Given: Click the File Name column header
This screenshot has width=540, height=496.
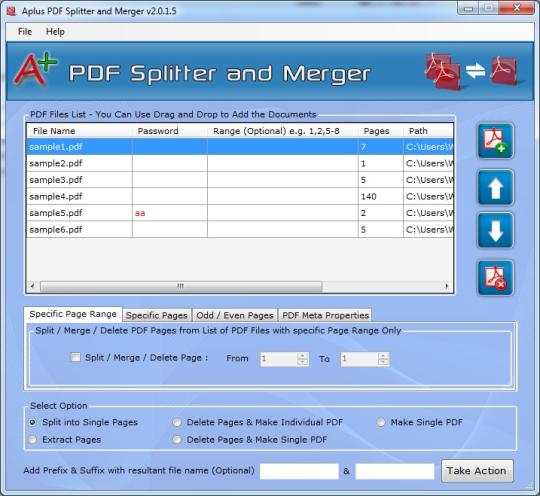Looking at the screenshot, I should [79, 131].
